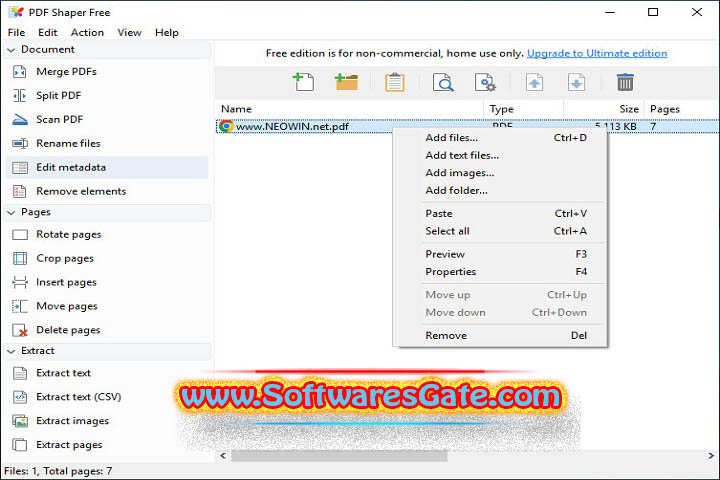Click the Insert pages icon
This screenshot has height=480, width=720.
(x=20, y=282)
